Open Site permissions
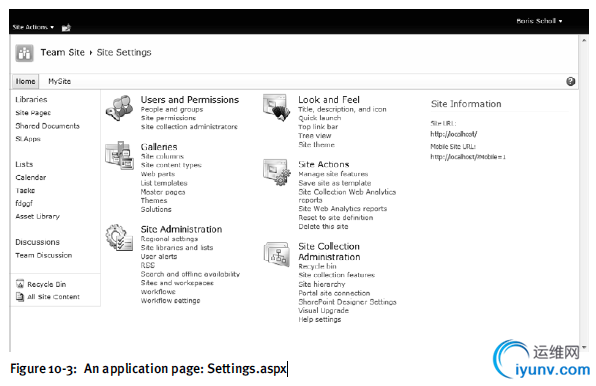 [168, 118]
